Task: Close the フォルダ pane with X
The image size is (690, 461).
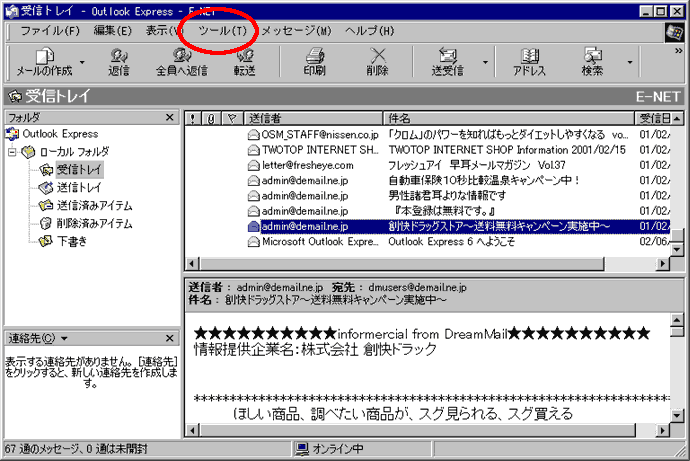Action: 170,118
